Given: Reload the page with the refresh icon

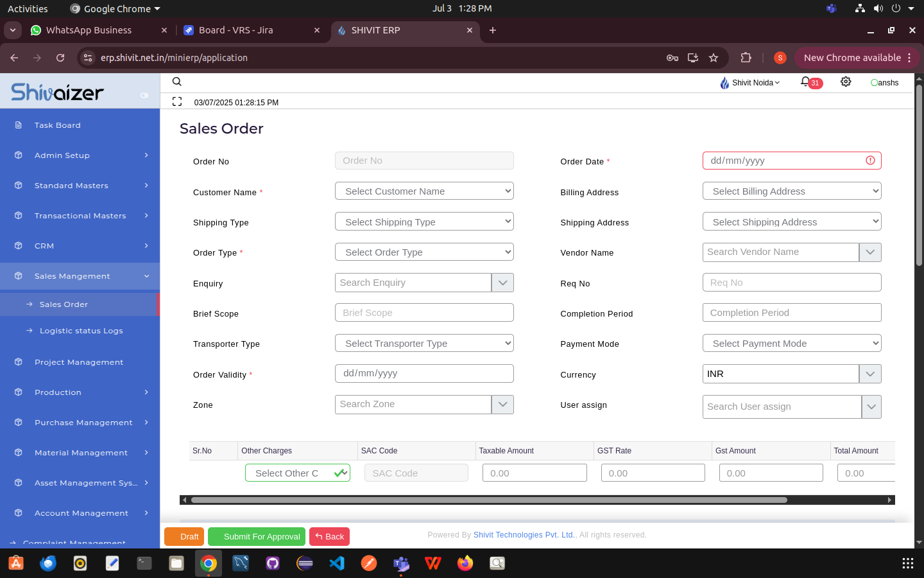Looking at the screenshot, I should click(x=60, y=58).
